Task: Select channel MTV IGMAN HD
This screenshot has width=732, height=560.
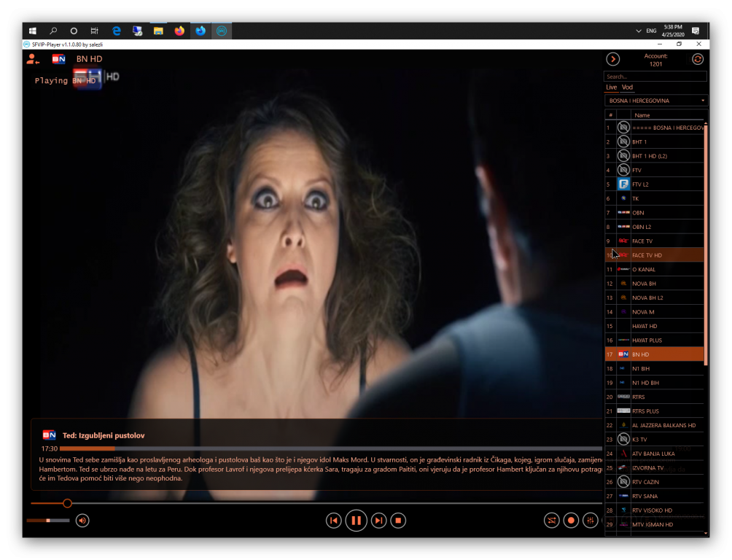Action: [654, 524]
